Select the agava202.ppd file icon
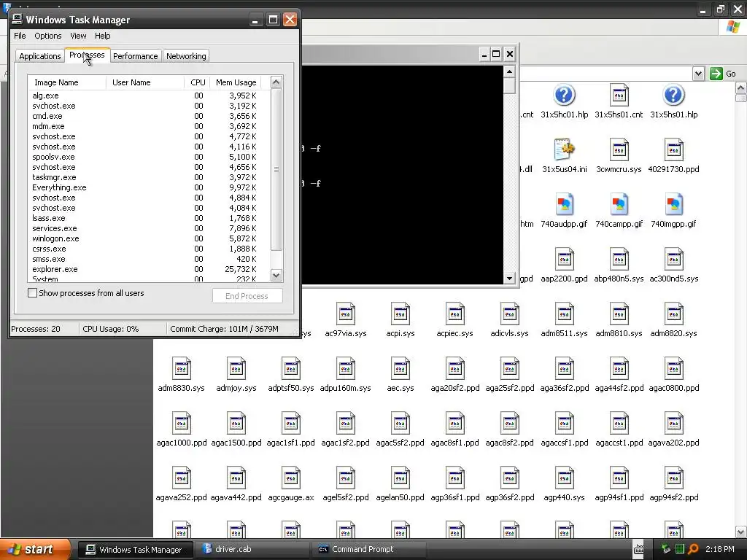This screenshot has height=560, width=747. pos(673,424)
